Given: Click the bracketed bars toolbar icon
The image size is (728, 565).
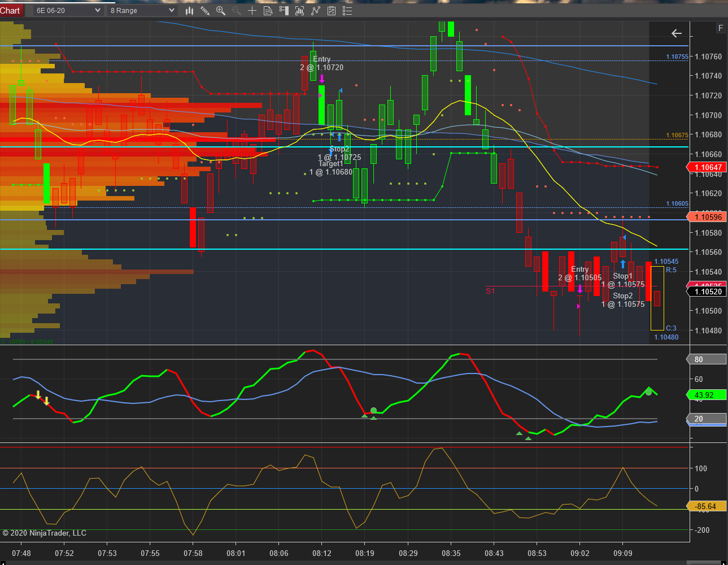Looking at the screenshot, I should pyautogui.click(x=300, y=11).
